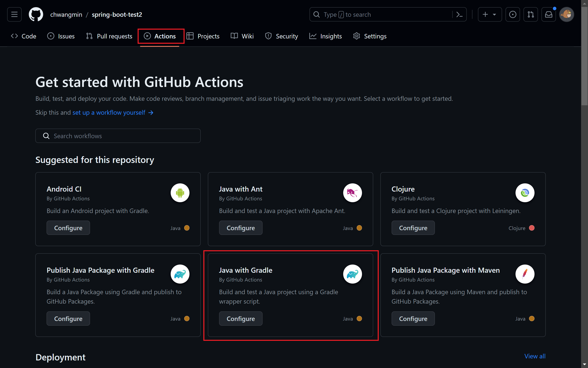Focus the Search workflows input field
The width and height of the screenshot is (588, 368).
[x=118, y=136]
